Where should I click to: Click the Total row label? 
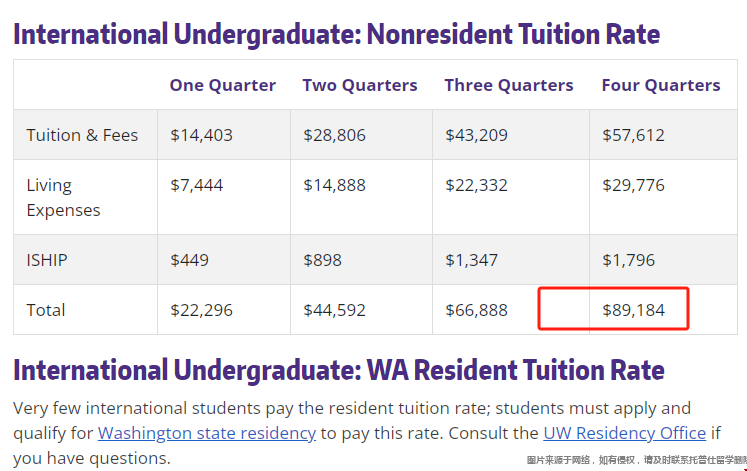[x=45, y=311]
